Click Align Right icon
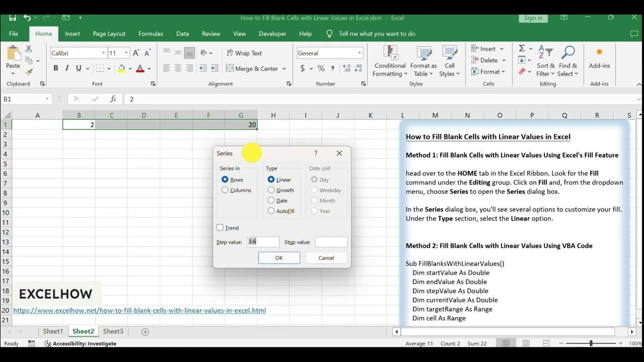Image resolution: width=644 pixels, height=362 pixels. tap(190, 68)
